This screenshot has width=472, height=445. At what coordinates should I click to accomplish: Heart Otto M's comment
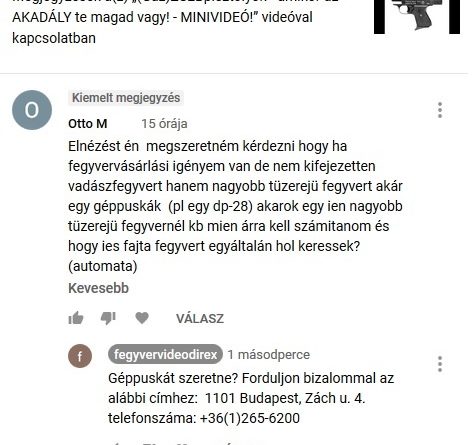142,318
